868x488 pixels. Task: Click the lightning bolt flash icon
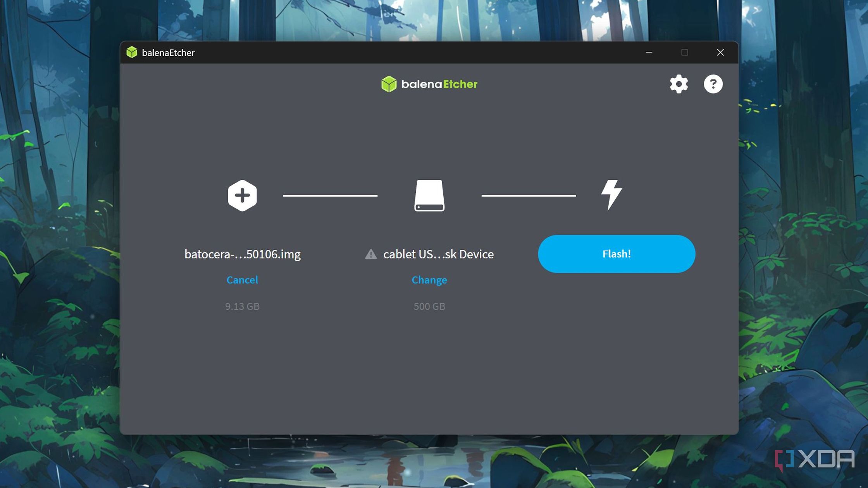point(611,195)
